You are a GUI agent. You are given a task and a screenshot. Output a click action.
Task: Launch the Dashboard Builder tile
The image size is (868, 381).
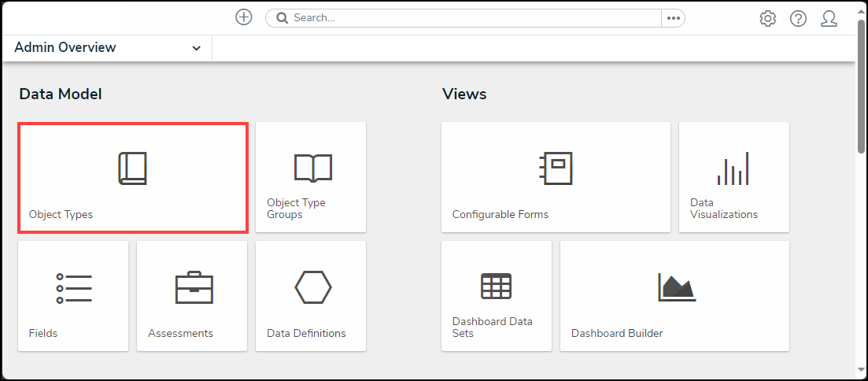(x=674, y=296)
